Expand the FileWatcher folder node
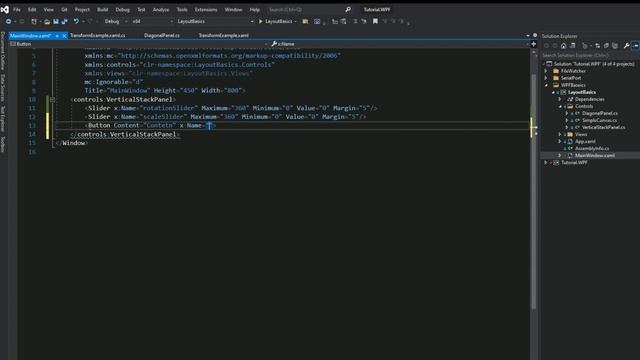This screenshot has width=640, height=360. [x=546, y=71]
